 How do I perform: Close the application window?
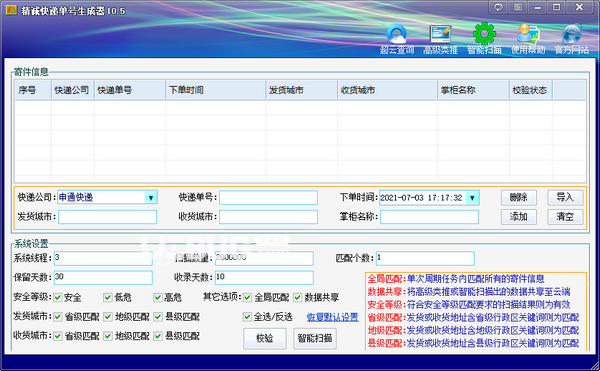[x=580, y=7]
